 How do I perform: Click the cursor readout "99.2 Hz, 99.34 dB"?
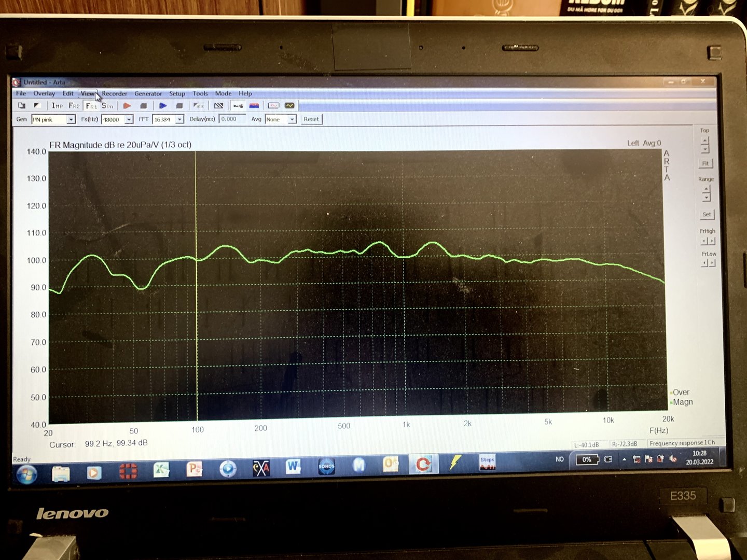coord(116,443)
